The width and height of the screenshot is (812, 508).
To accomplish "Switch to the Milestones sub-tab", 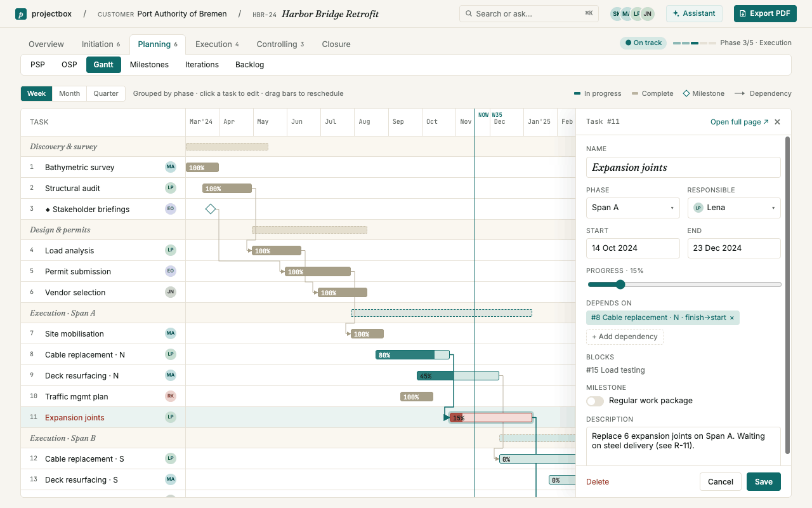I will (x=149, y=65).
